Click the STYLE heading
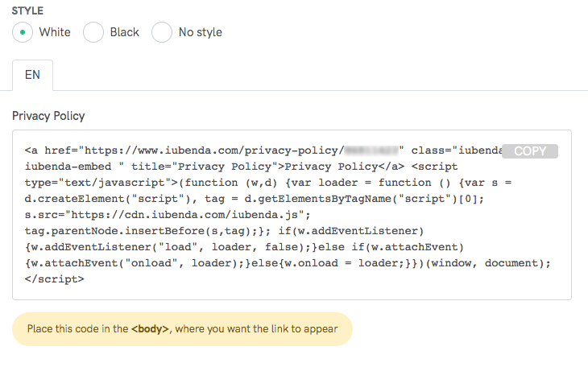 coord(28,11)
